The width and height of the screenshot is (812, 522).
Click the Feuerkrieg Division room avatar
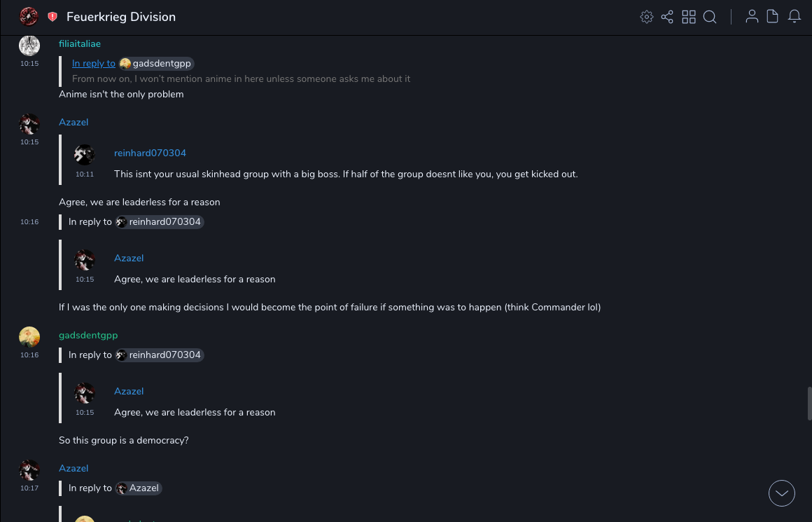click(x=29, y=16)
